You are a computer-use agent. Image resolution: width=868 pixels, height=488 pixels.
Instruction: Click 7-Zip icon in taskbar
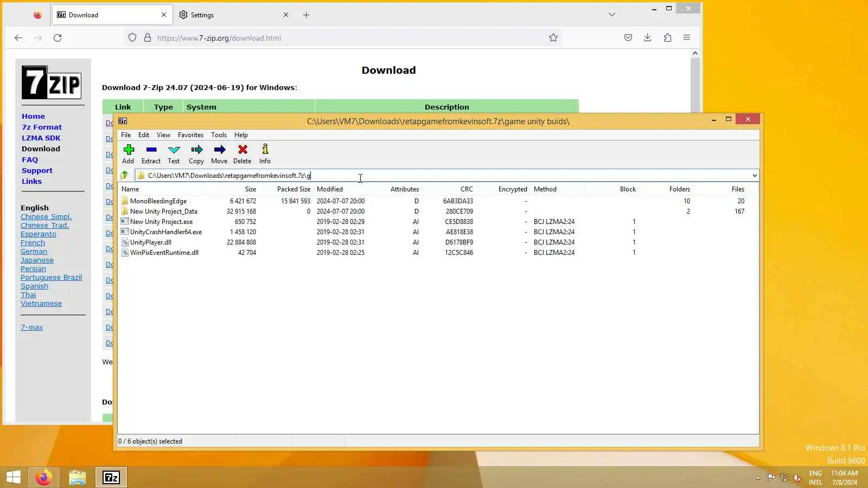[111, 477]
